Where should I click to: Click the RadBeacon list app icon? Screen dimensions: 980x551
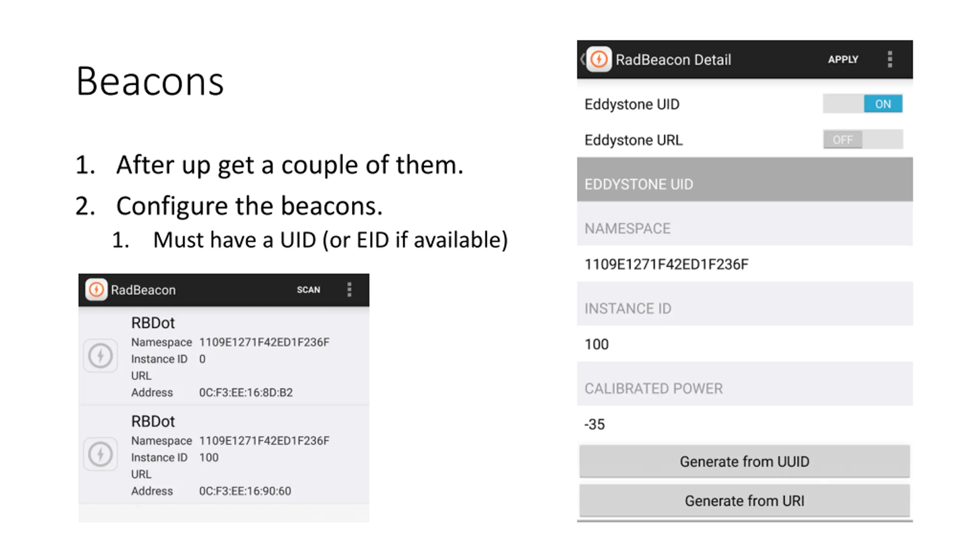pyautogui.click(x=96, y=290)
